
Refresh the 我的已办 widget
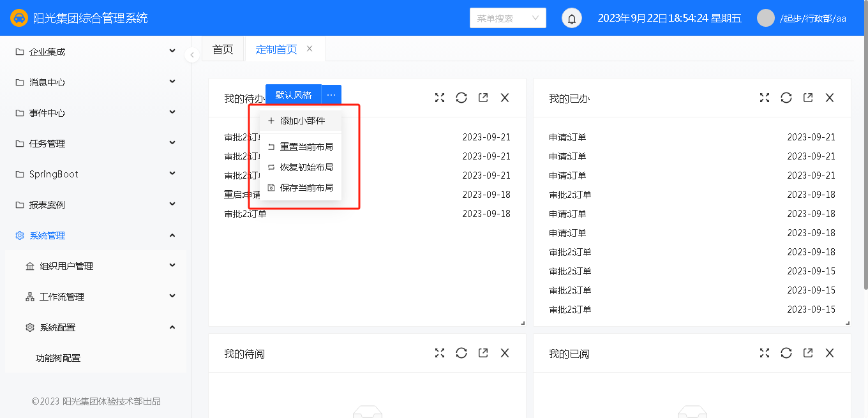click(786, 98)
